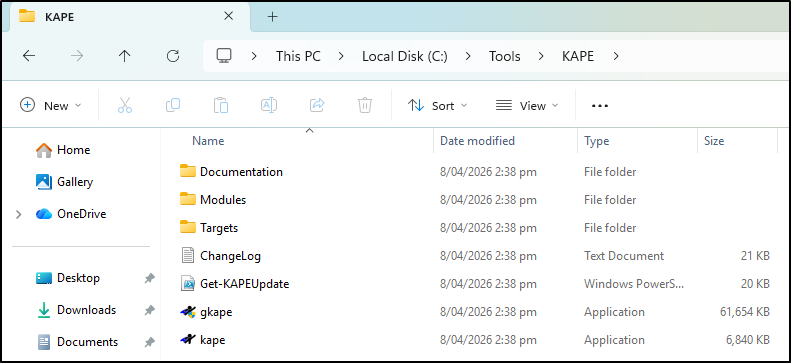This screenshot has width=791, height=363.
Task: Expand chevron after Local Disk (C:)
Action: [469, 56]
